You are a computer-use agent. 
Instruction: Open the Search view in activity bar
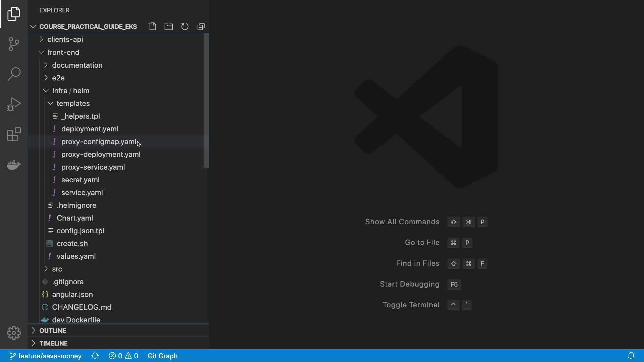click(x=14, y=74)
